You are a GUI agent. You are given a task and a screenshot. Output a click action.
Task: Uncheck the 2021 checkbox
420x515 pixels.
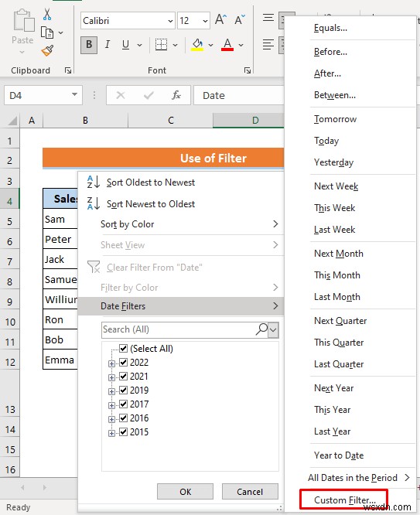(x=123, y=376)
